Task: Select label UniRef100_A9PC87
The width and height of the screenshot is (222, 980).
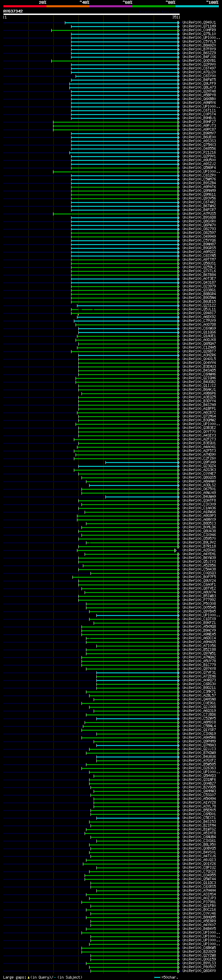Action: click(199, 129)
